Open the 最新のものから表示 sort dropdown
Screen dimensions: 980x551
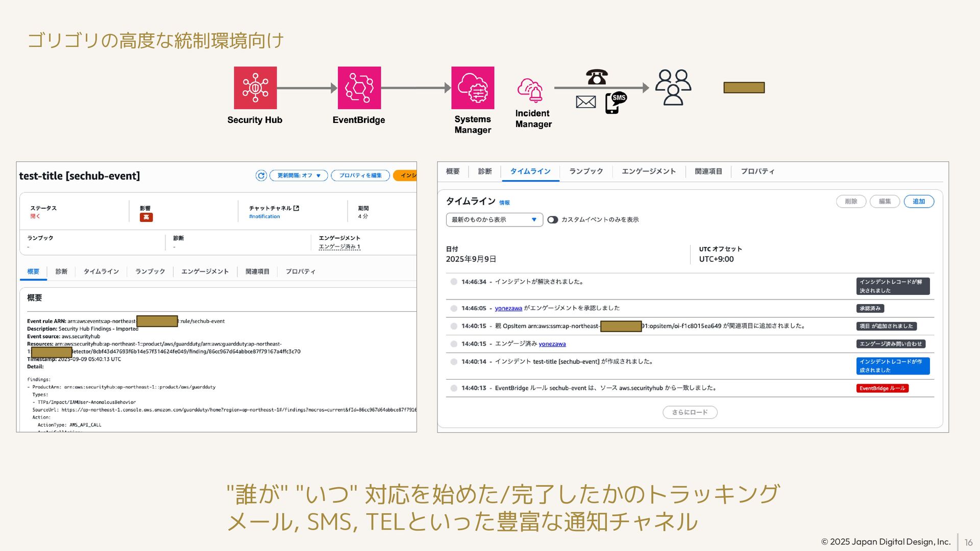[494, 220]
